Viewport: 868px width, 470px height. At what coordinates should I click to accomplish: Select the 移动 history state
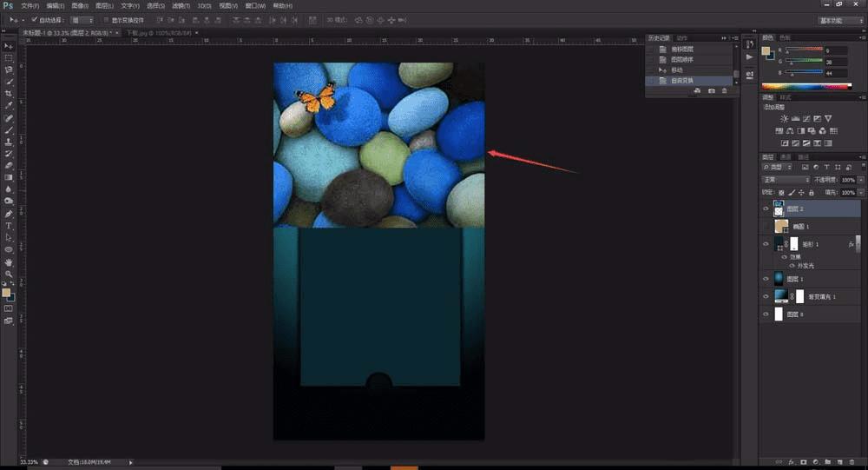point(679,70)
